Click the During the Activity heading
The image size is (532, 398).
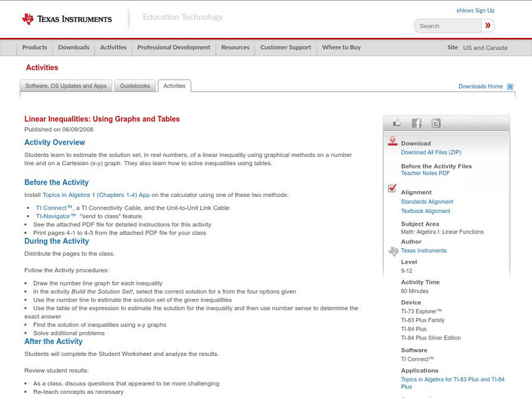pos(57,241)
